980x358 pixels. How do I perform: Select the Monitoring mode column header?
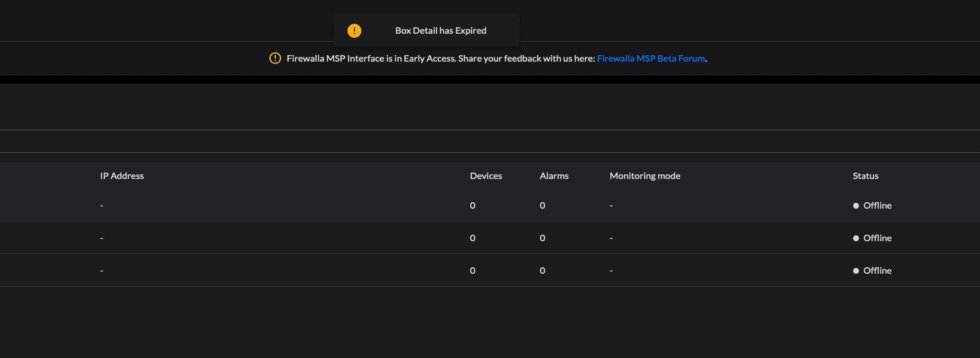(x=644, y=176)
